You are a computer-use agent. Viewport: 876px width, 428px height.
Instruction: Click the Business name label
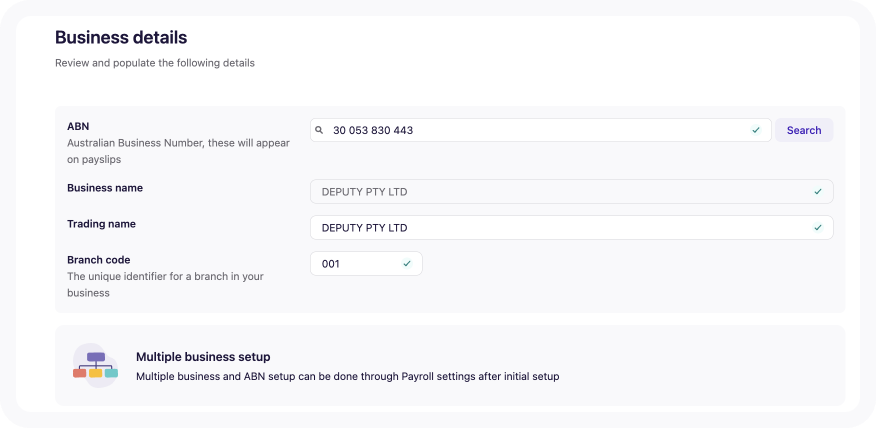point(105,188)
